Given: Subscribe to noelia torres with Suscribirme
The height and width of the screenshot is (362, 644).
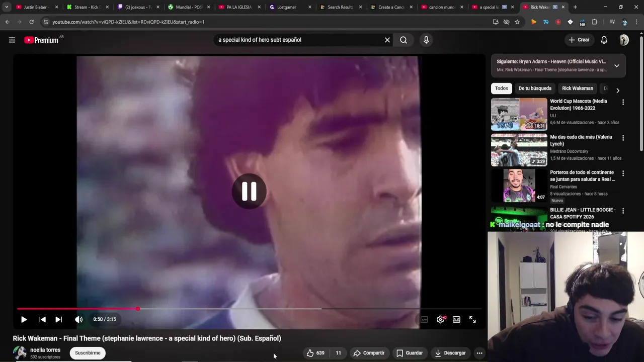Looking at the screenshot, I should tap(88, 353).
